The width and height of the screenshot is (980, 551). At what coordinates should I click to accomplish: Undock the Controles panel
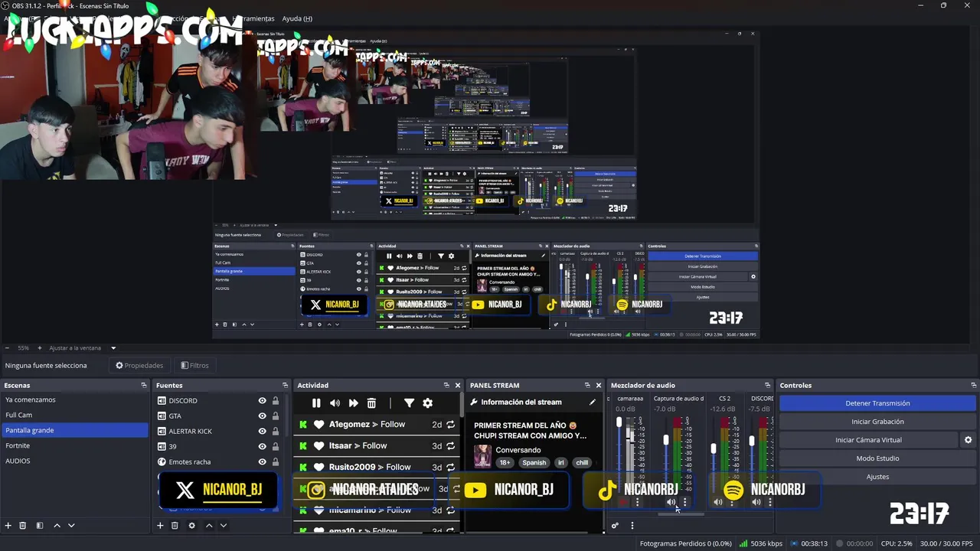tap(973, 385)
